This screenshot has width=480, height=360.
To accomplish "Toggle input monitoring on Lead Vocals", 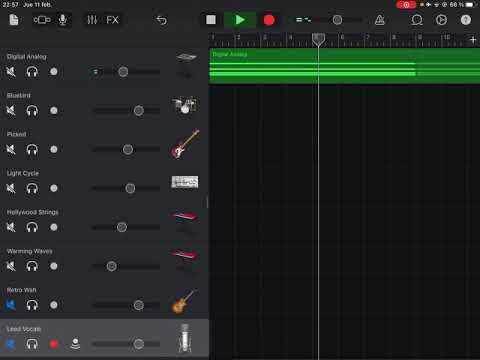I will 75,344.
